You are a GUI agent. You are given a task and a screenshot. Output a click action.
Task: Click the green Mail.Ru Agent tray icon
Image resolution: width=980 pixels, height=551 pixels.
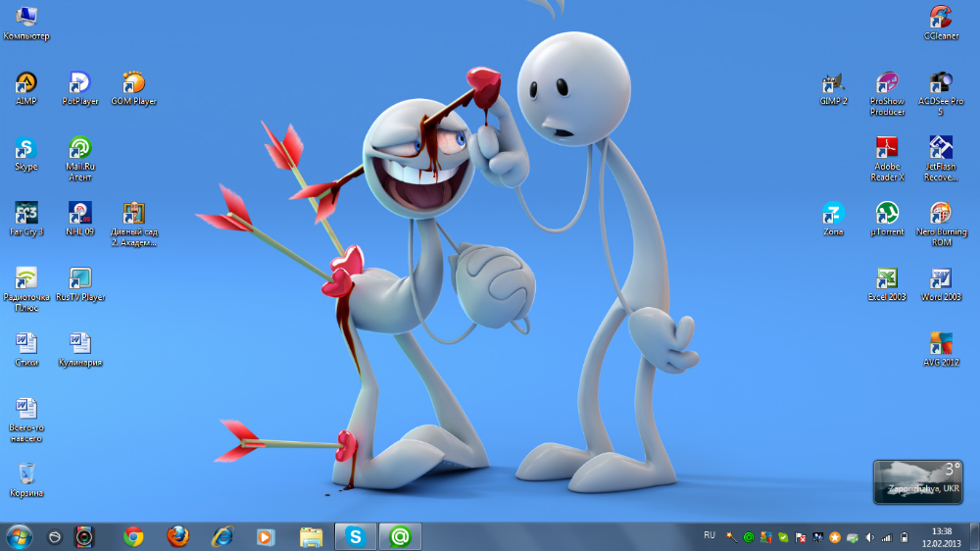(749, 537)
